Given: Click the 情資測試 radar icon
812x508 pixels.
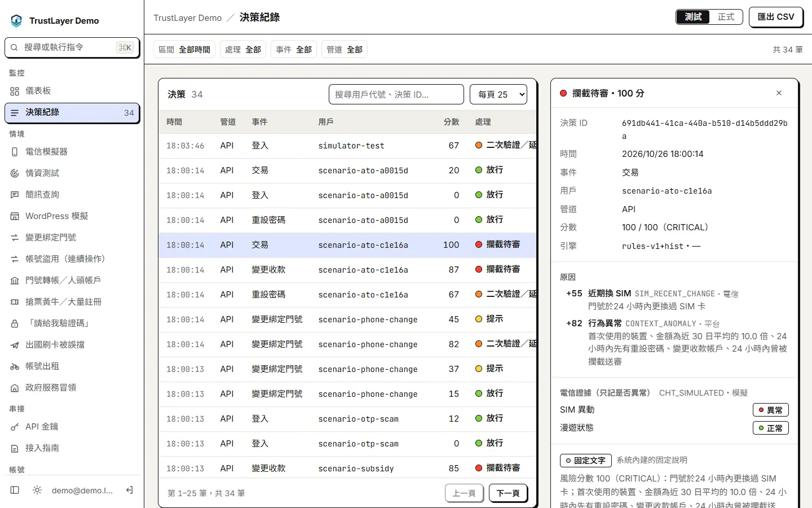Looking at the screenshot, I should (15, 173).
